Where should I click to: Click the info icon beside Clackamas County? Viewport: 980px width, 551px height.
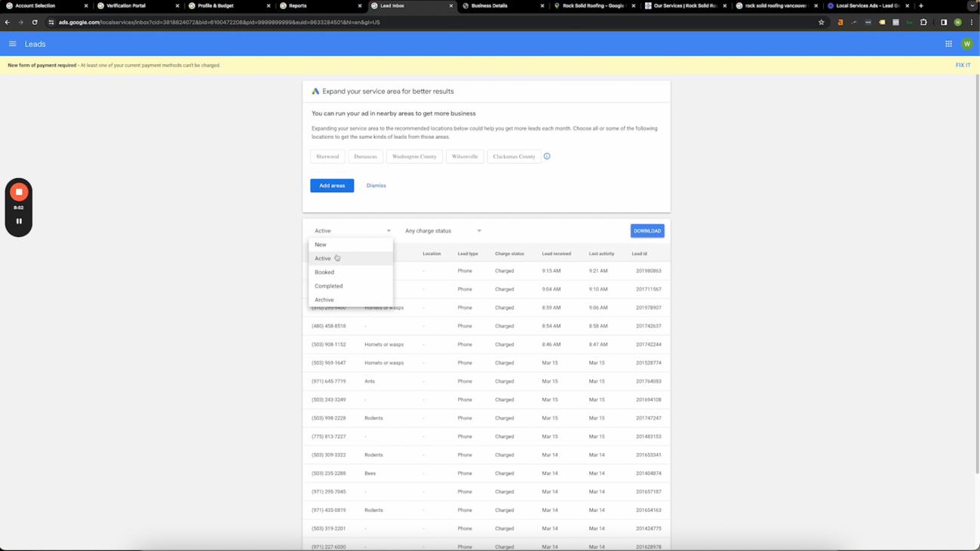point(547,156)
